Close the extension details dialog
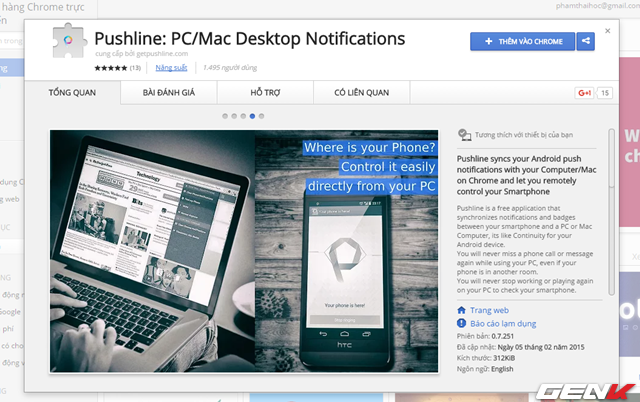 607,31
